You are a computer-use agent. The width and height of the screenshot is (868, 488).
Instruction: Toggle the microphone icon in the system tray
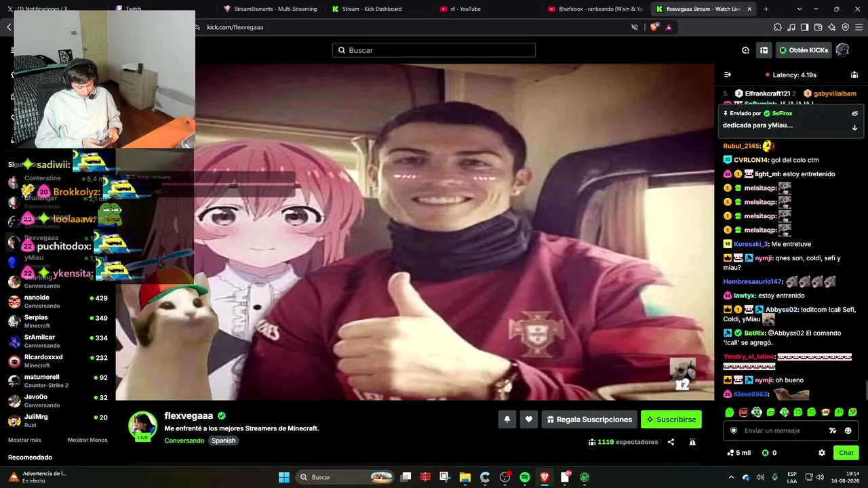[774, 477]
